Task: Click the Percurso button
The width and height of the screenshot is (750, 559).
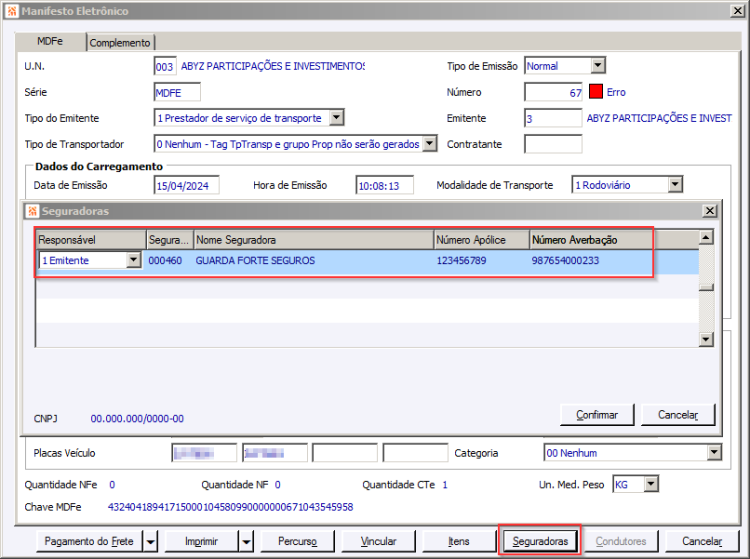Action: click(298, 541)
